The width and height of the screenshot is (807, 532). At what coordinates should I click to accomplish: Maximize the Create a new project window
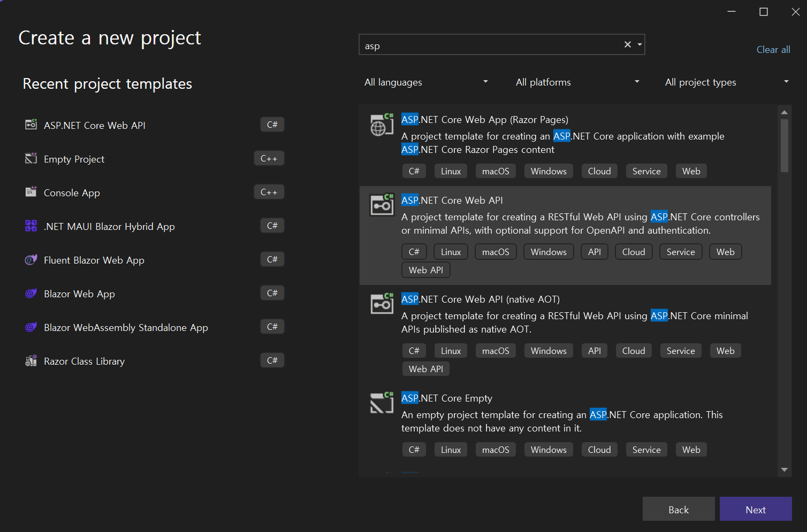point(764,12)
